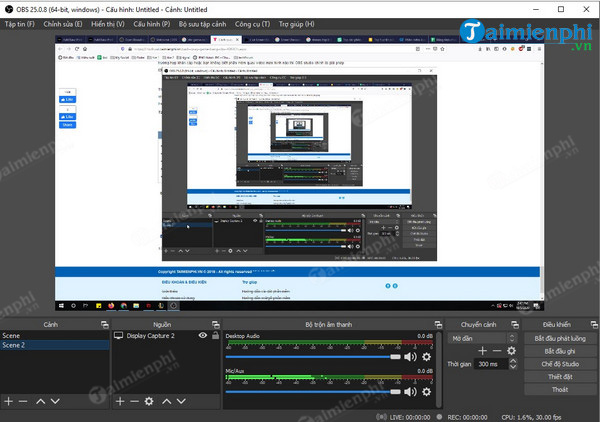Undock the Điều khiển panel
The image size is (600, 422).
(594, 324)
